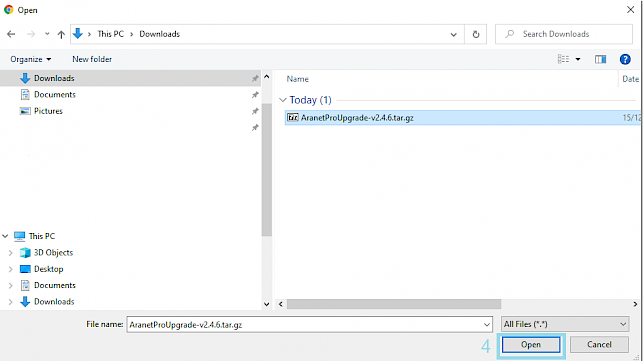This screenshot has width=643, height=361.
Task: Click the Search Downloads field
Action: click(563, 34)
